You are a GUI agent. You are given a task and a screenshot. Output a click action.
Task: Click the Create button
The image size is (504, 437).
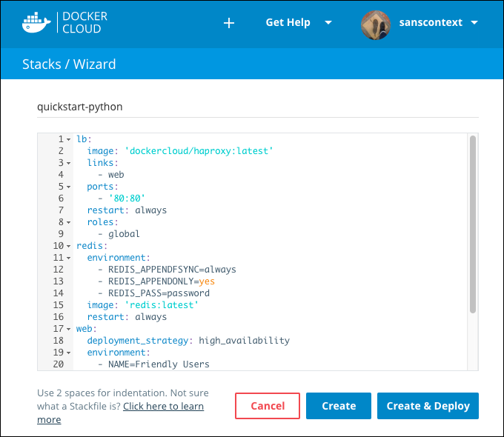339,406
